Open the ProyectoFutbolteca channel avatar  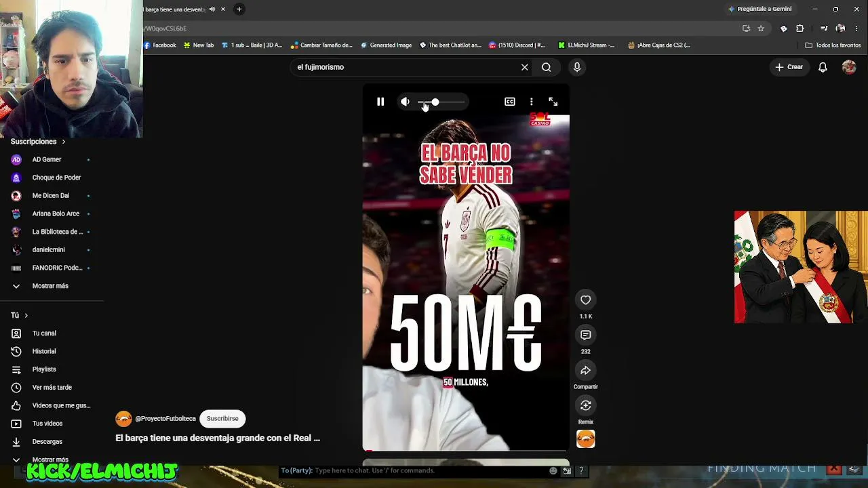point(123,419)
